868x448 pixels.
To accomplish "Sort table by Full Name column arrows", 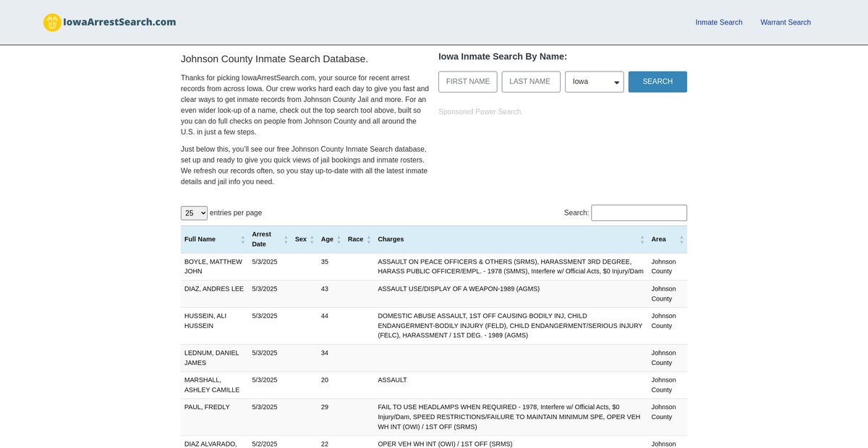I will (x=242, y=239).
